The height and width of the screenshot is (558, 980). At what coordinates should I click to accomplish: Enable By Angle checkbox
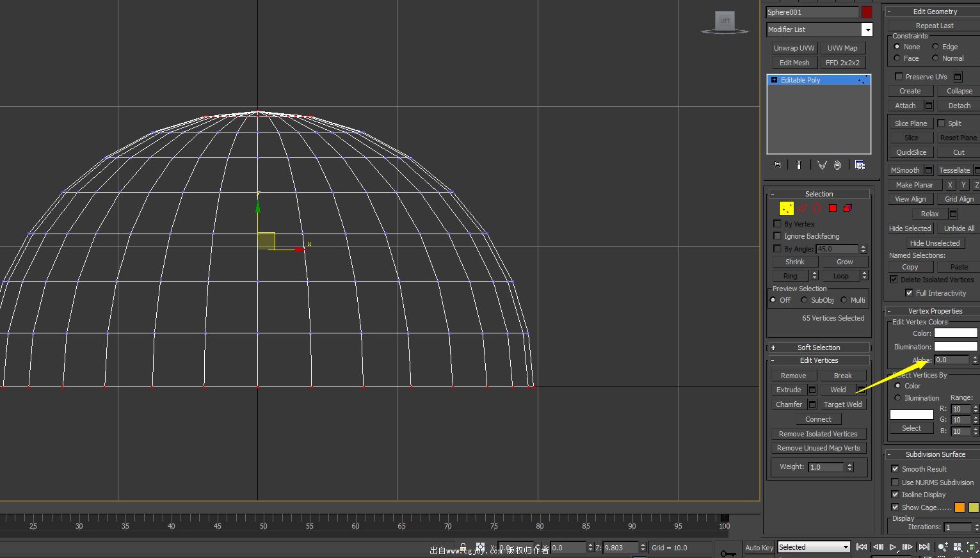point(777,249)
